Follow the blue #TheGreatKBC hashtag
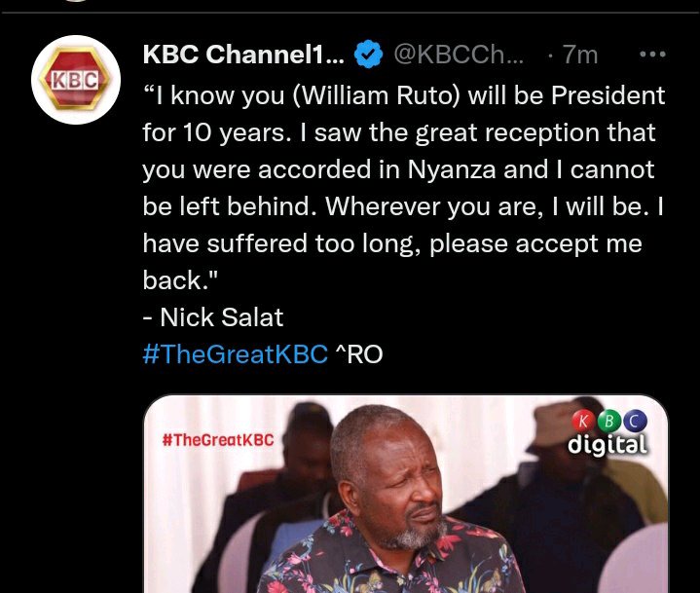The width and height of the screenshot is (700, 593). (x=236, y=354)
